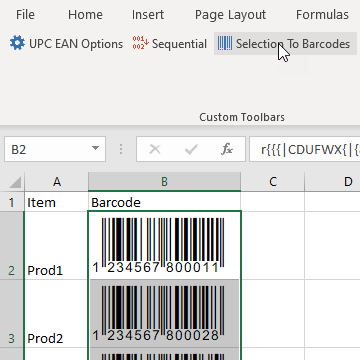Viewport: 360px width, 360px height.
Task: Select row 3 header
Action: (x=12, y=314)
